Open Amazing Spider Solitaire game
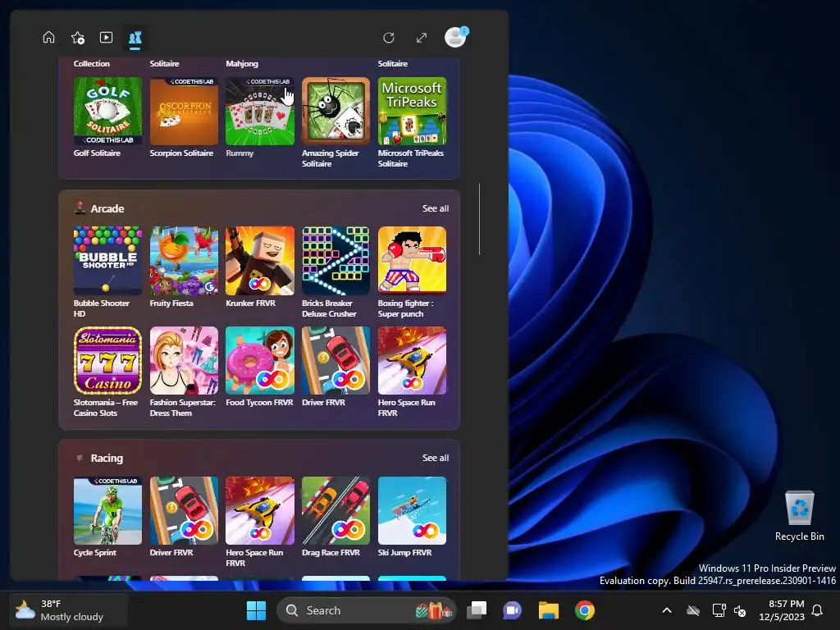The image size is (840, 630). click(x=336, y=111)
